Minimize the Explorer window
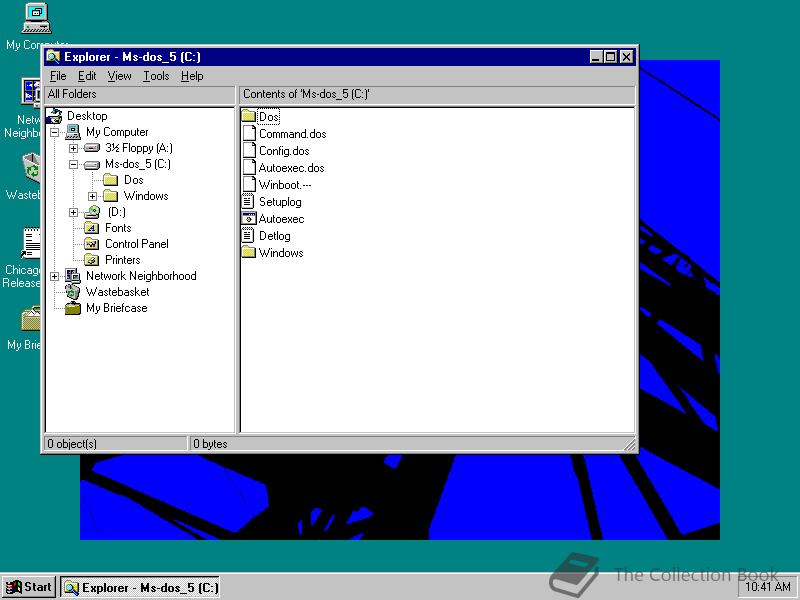Viewport: 800px width, 600px height. pyautogui.click(x=595, y=57)
